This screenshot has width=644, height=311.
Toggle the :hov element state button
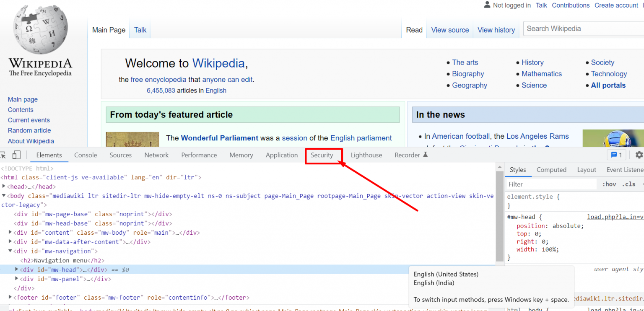[x=609, y=184]
